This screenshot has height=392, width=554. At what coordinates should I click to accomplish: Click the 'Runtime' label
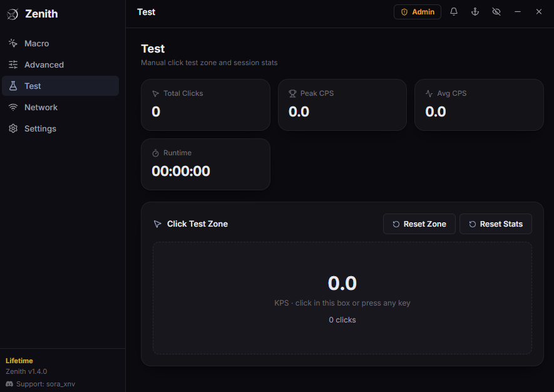point(177,153)
